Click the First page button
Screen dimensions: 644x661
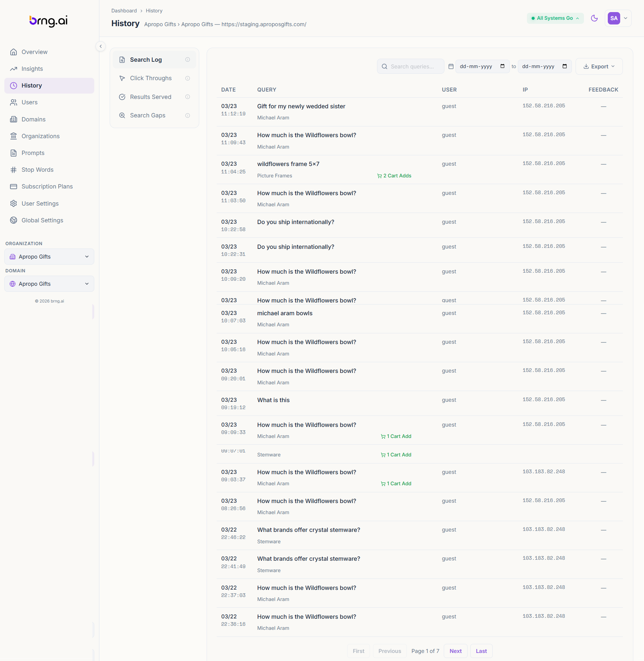tap(359, 651)
